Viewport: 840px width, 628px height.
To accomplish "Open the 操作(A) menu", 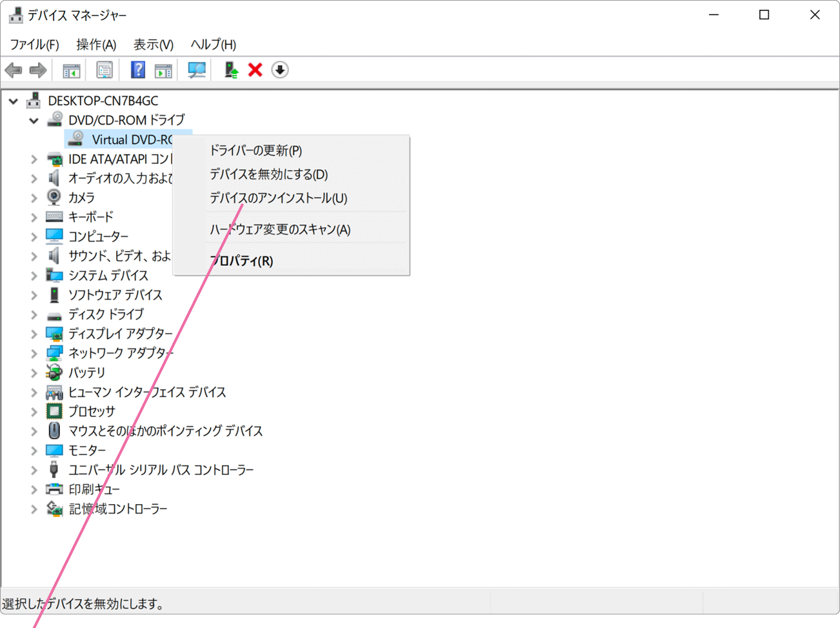I will [96, 45].
